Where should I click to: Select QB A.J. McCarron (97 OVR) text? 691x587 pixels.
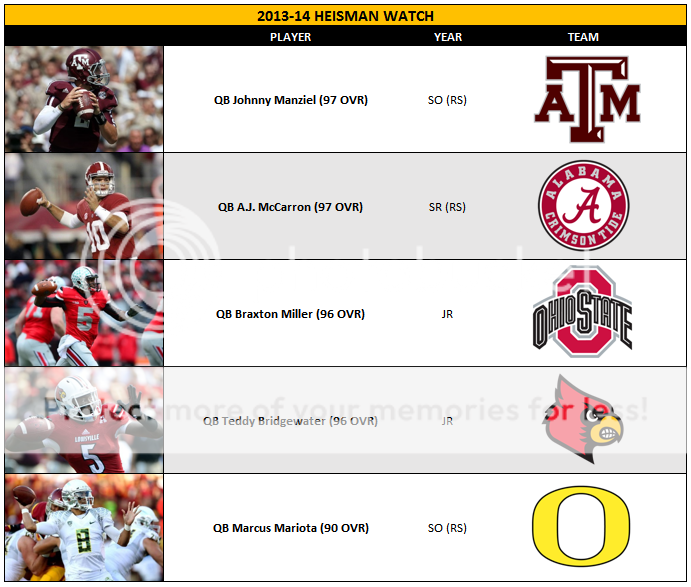point(290,207)
